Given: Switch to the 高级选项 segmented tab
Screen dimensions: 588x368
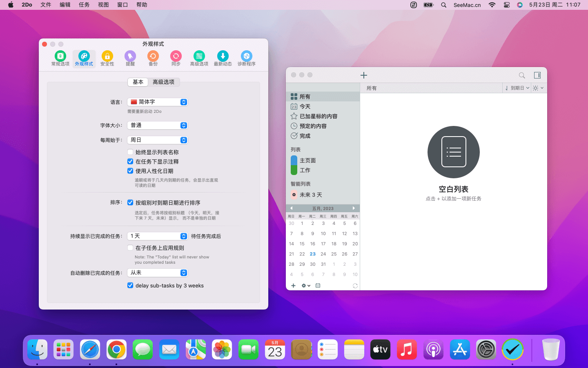Looking at the screenshot, I should pos(163,82).
